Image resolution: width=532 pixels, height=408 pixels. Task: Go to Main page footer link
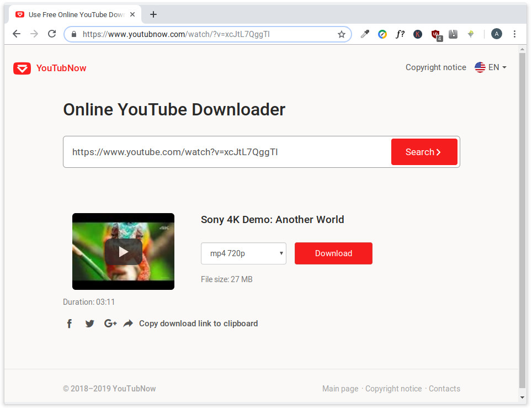coord(341,389)
